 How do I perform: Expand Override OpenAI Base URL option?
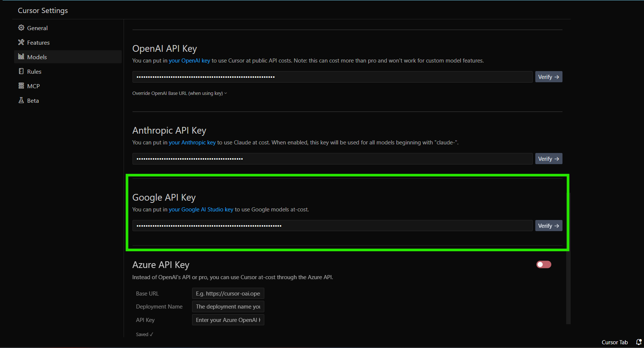point(179,93)
